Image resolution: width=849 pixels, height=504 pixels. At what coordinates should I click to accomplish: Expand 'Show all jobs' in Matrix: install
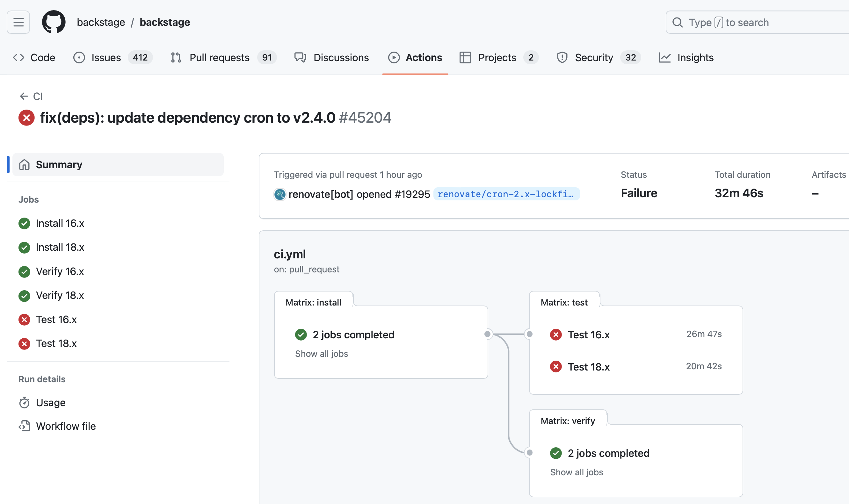click(321, 354)
